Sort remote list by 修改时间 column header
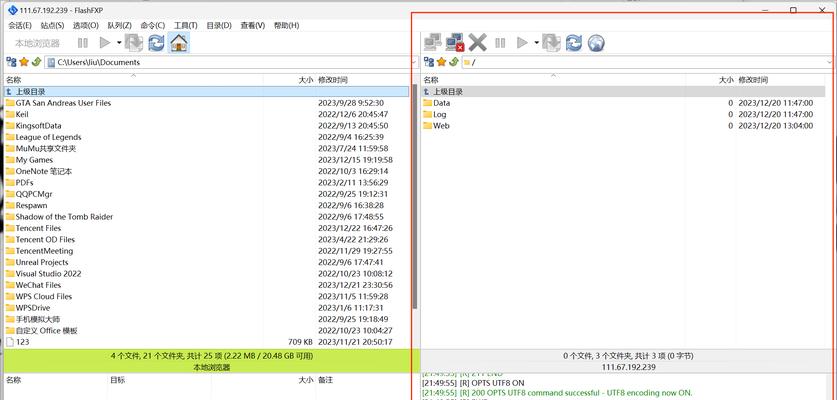This screenshot has width=837, height=400. 780,80
